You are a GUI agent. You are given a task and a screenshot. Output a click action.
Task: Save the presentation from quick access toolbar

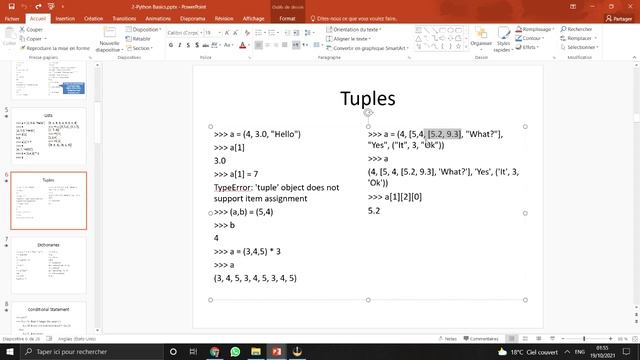tap(11, 7)
